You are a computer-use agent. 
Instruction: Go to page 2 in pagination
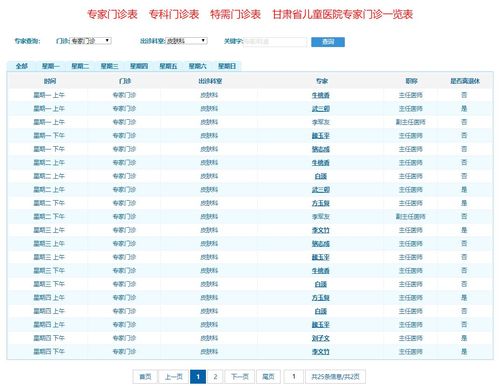[215, 377]
